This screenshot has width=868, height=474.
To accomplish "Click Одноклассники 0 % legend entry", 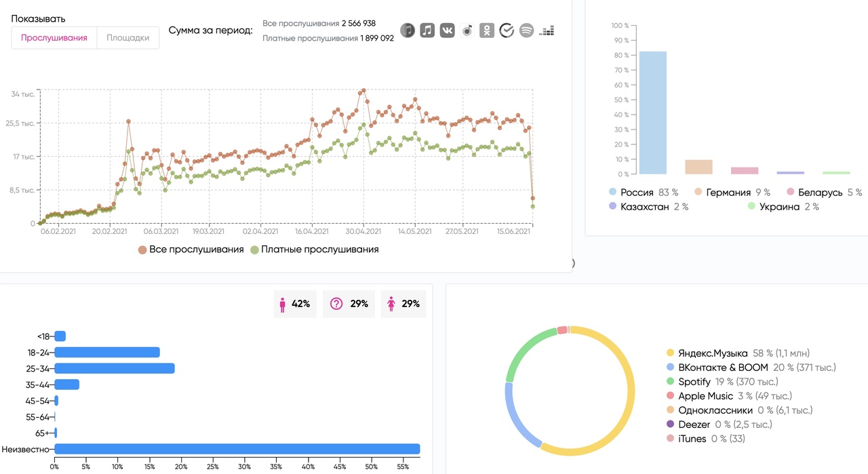I will [x=739, y=410].
